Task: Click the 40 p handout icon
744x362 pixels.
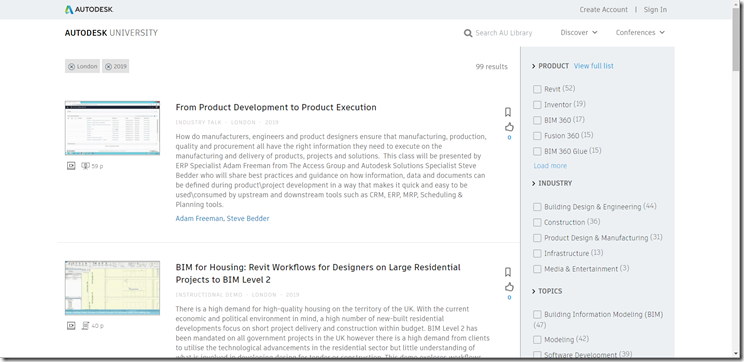Action: click(x=85, y=326)
